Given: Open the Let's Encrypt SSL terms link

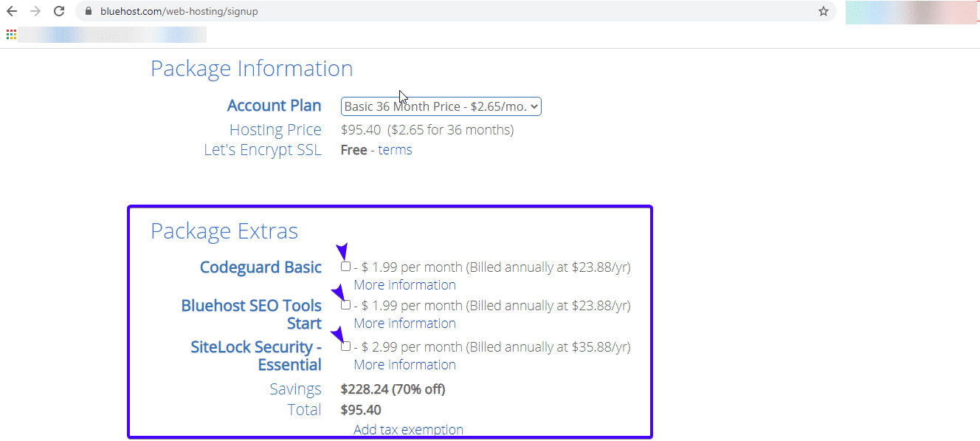Looking at the screenshot, I should (x=395, y=150).
